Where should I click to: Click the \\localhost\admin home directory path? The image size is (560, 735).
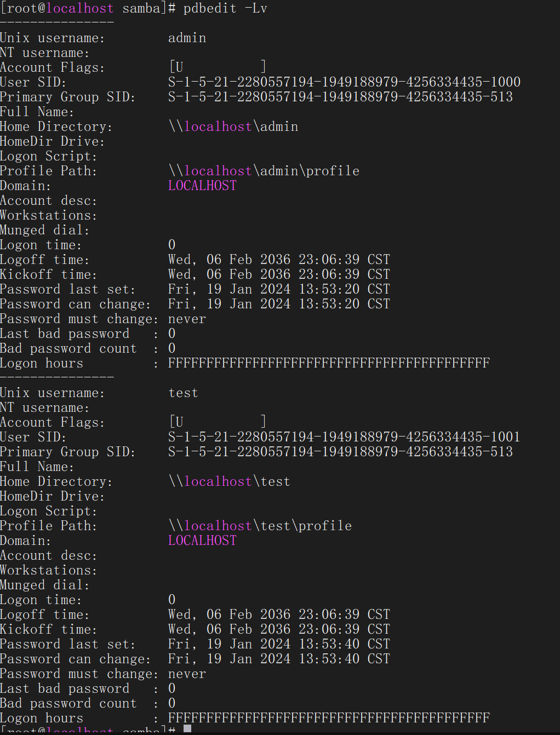point(233,127)
